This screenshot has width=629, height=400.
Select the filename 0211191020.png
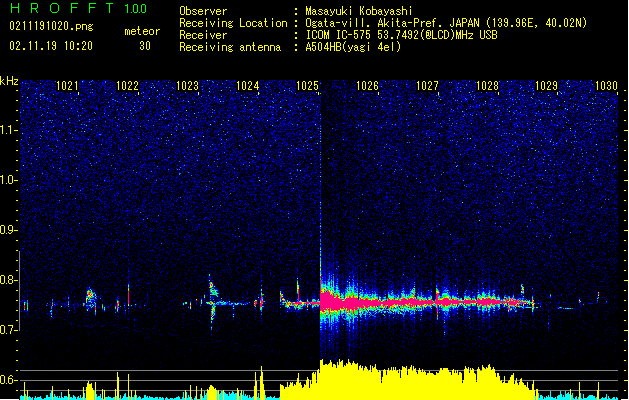point(51,26)
